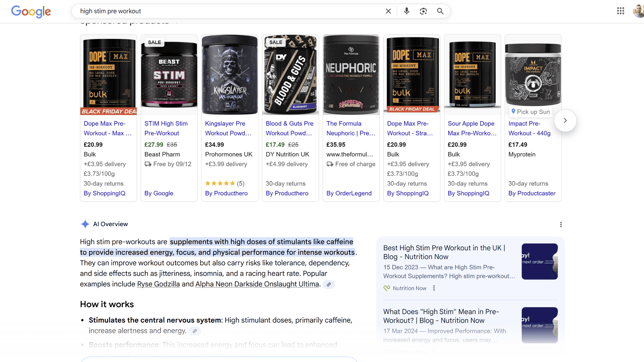Click the search magnifier icon
Image resolution: width=644 pixels, height=362 pixels.
tap(440, 11)
